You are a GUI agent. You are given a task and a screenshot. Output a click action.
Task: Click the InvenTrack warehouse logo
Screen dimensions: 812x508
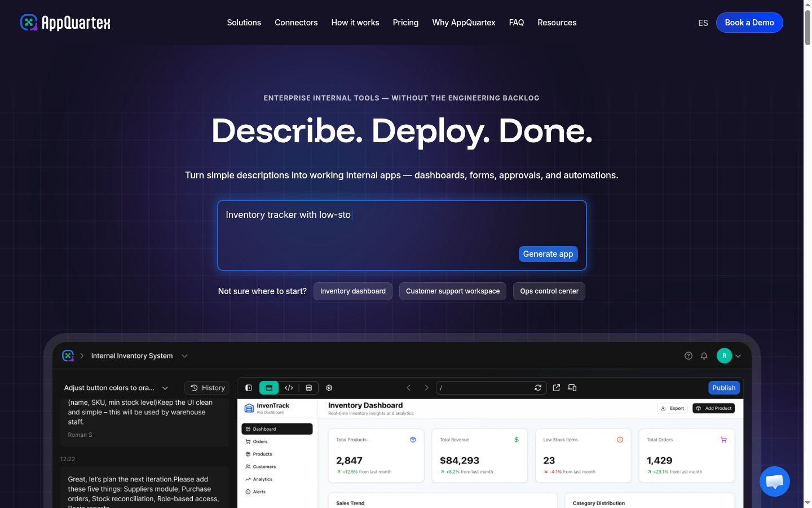[x=249, y=408]
